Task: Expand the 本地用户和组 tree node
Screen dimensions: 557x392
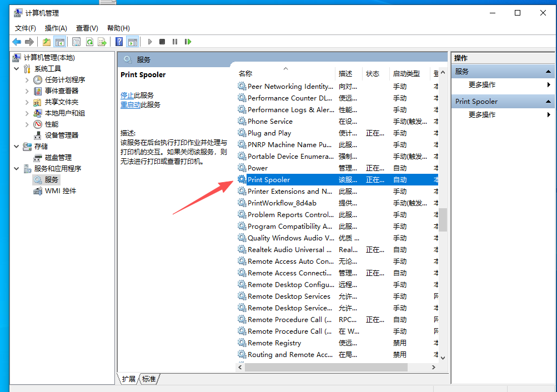Action: click(27, 113)
